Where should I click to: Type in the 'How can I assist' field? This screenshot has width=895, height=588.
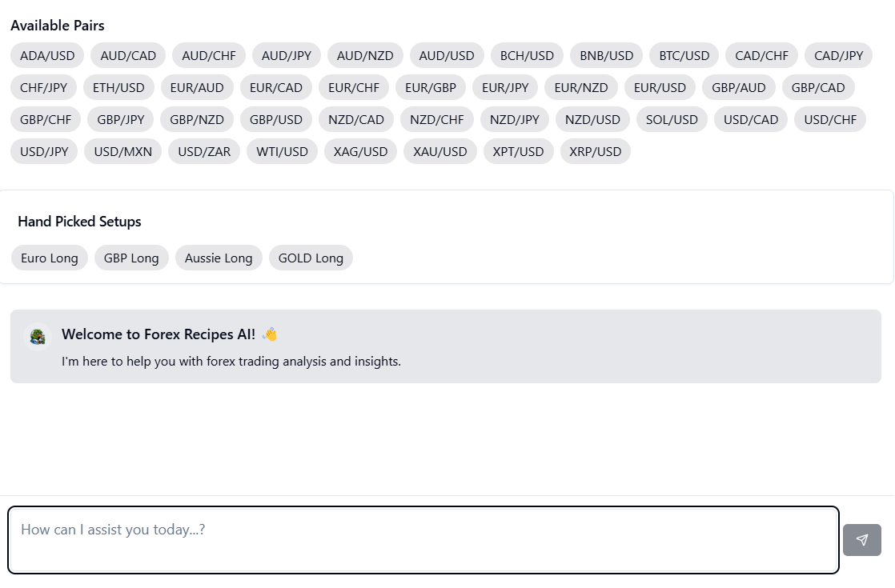[423, 539]
